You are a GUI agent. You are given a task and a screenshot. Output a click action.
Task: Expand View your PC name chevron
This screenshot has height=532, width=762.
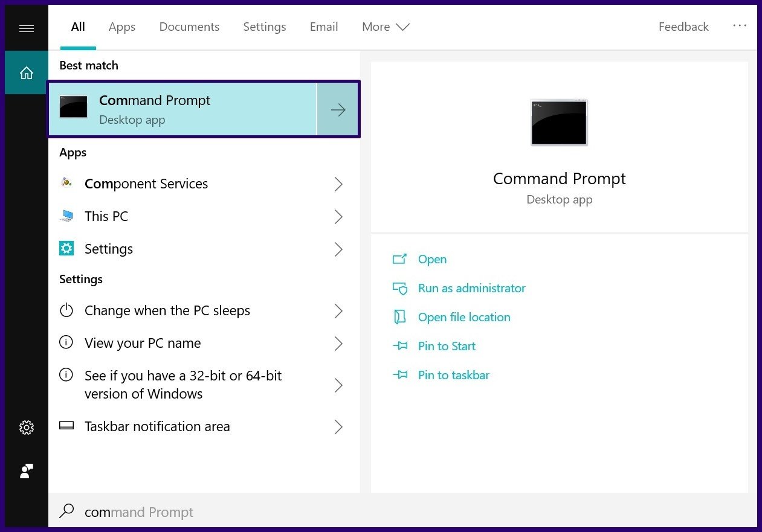tap(338, 344)
